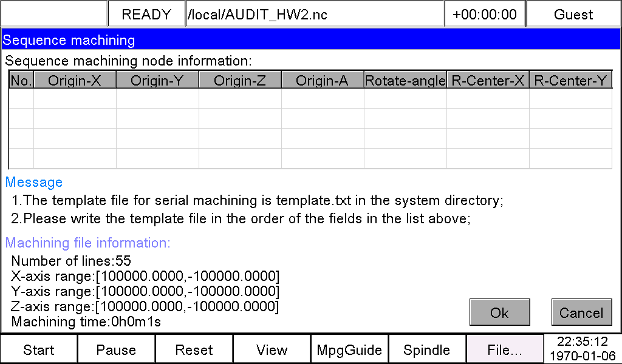Click Sequence machining node information label
Image resolution: width=622 pixels, height=364 pixels.
click(x=128, y=61)
